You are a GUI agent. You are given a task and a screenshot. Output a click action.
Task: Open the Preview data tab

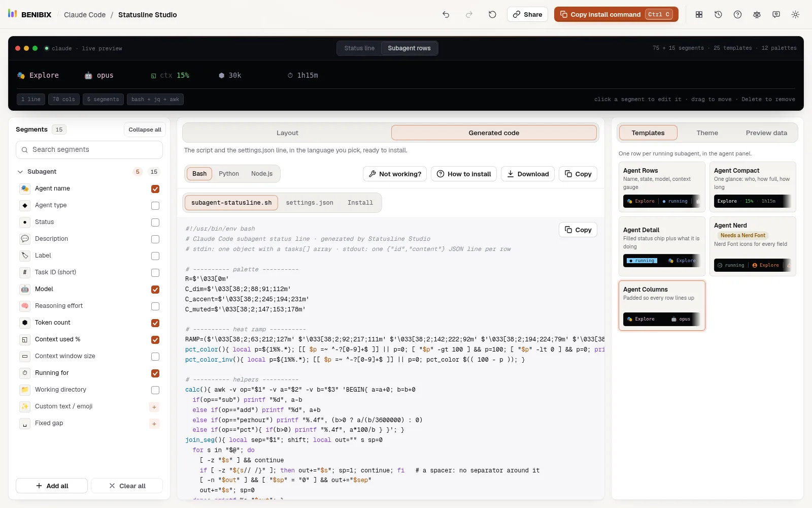tap(766, 133)
